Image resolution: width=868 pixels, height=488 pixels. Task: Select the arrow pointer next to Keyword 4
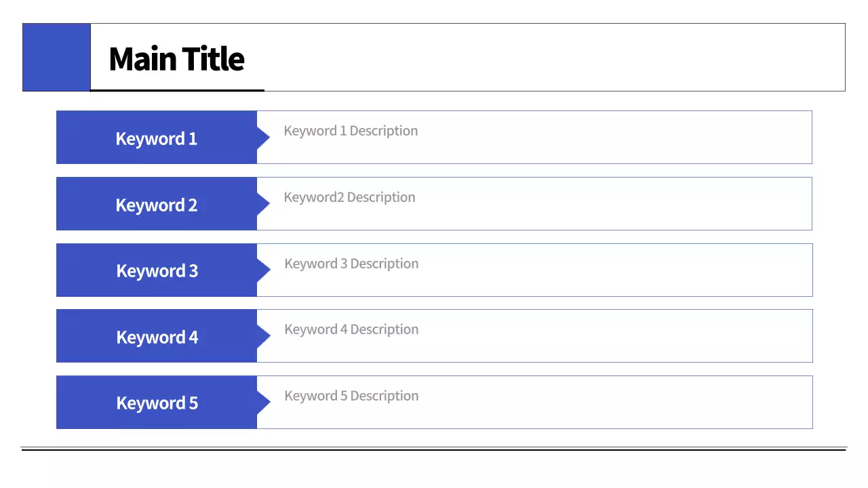(x=263, y=336)
